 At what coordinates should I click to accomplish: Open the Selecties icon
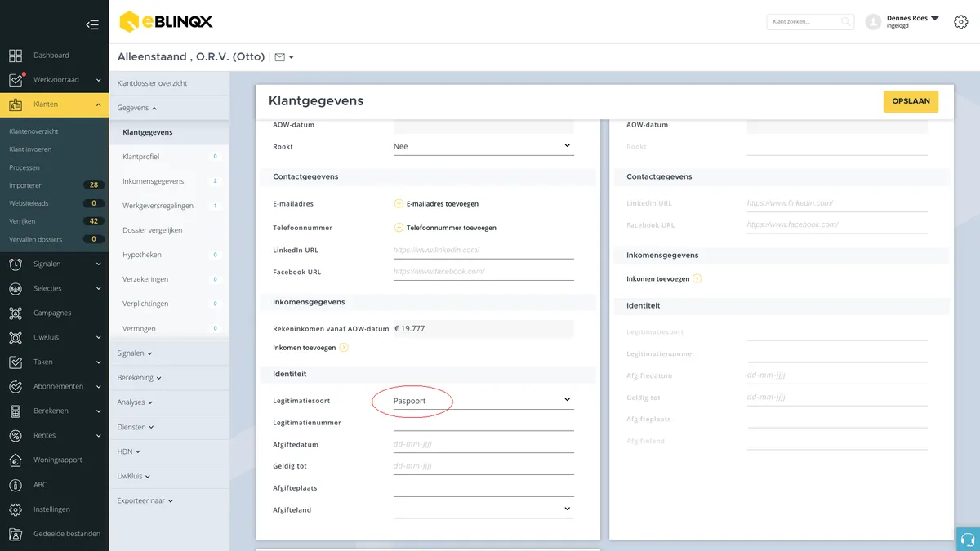click(16, 288)
